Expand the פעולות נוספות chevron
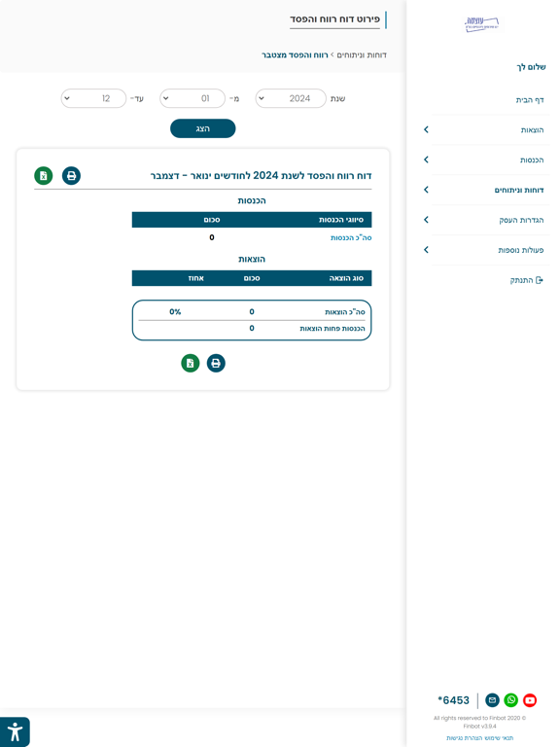This screenshot has width=560, height=747. [x=426, y=250]
